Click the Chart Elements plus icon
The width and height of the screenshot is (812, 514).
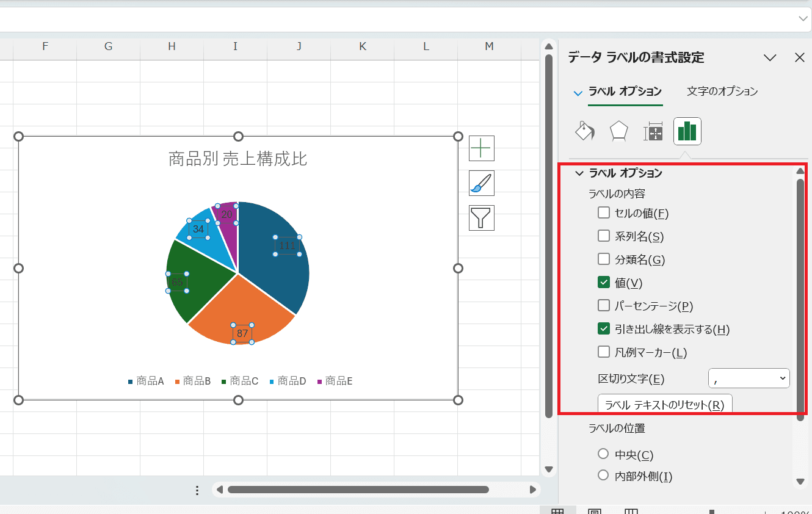click(x=481, y=148)
